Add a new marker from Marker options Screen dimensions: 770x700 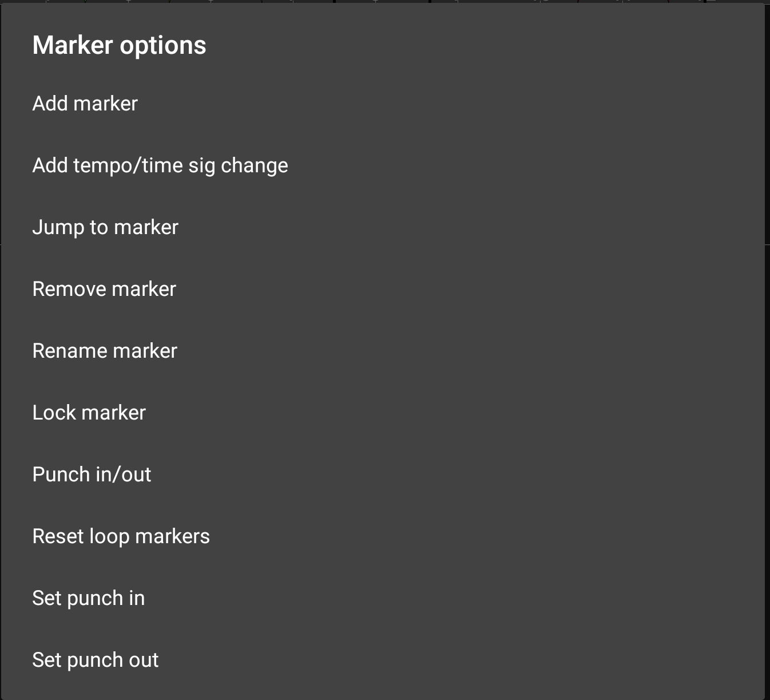85,104
